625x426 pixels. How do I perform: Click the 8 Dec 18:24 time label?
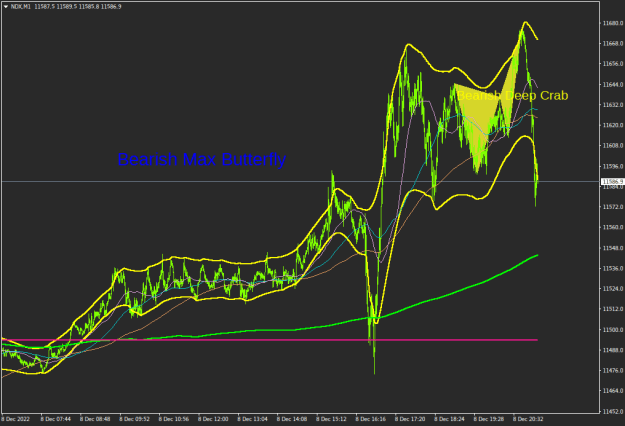click(450, 419)
